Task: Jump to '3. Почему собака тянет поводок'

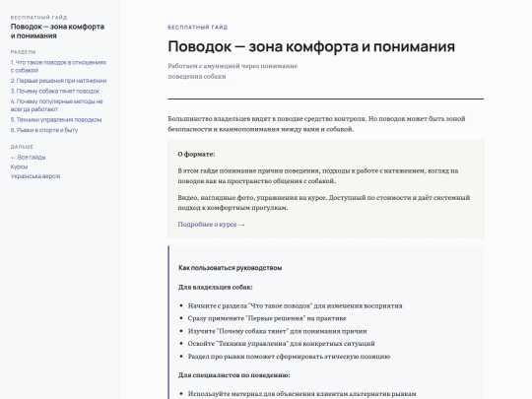Action: coord(55,91)
